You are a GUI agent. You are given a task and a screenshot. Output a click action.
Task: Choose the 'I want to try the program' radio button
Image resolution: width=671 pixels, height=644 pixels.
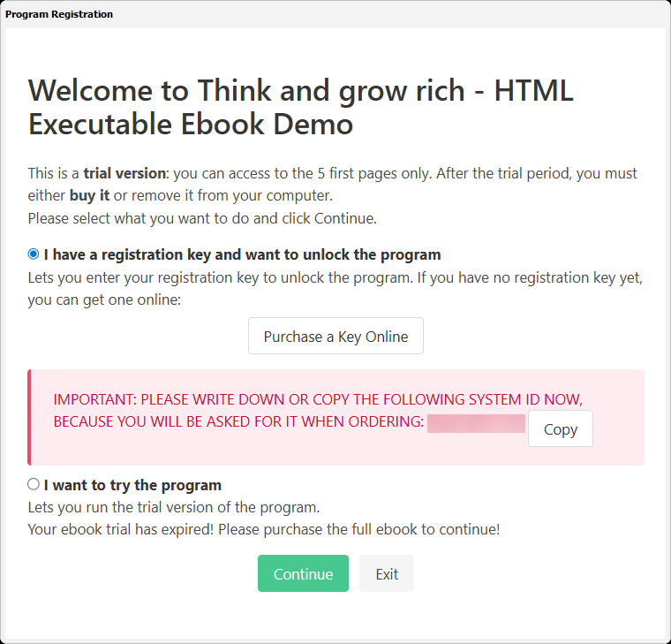tap(34, 484)
